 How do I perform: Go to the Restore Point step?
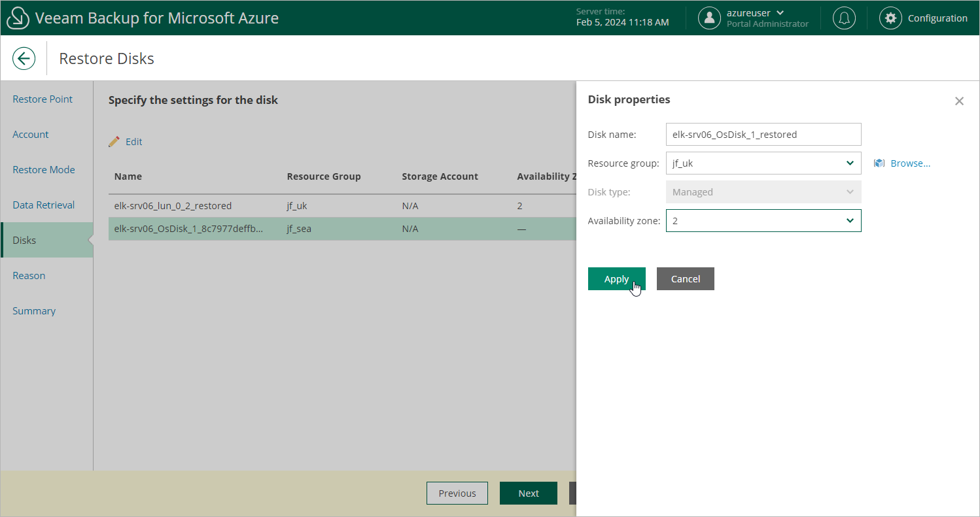43,99
